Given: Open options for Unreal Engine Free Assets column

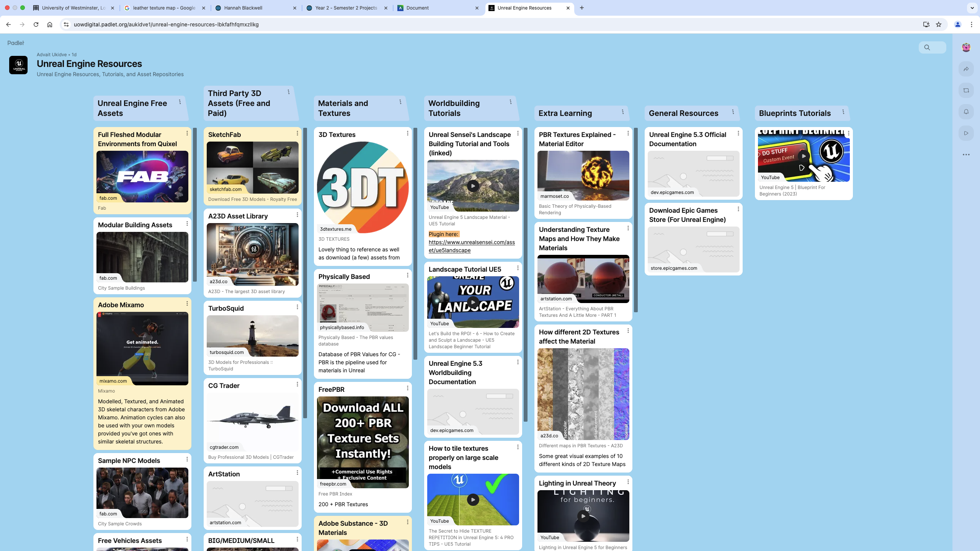Looking at the screenshot, I should click(x=180, y=102).
